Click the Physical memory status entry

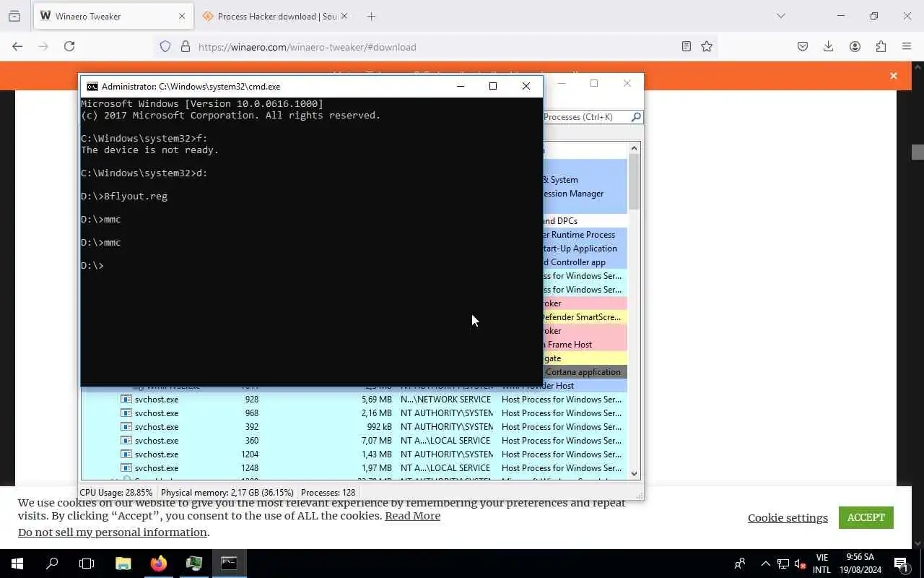click(227, 492)
